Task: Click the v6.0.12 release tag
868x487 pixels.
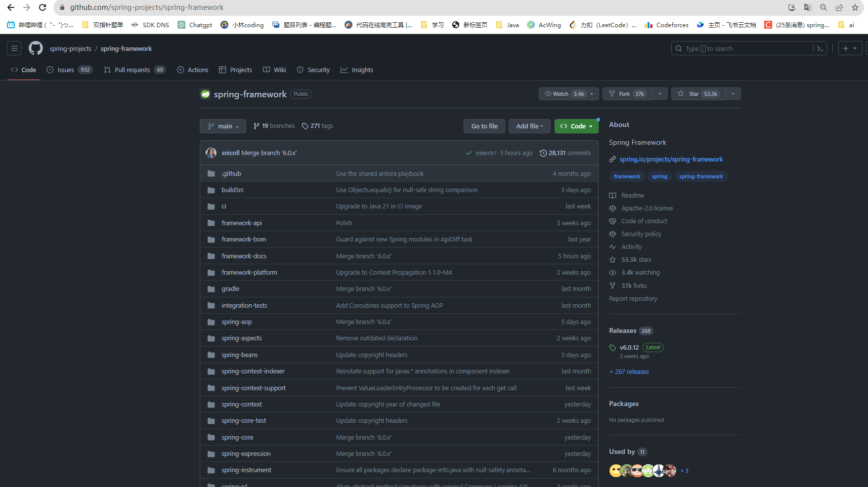Action: click(629, 347)
